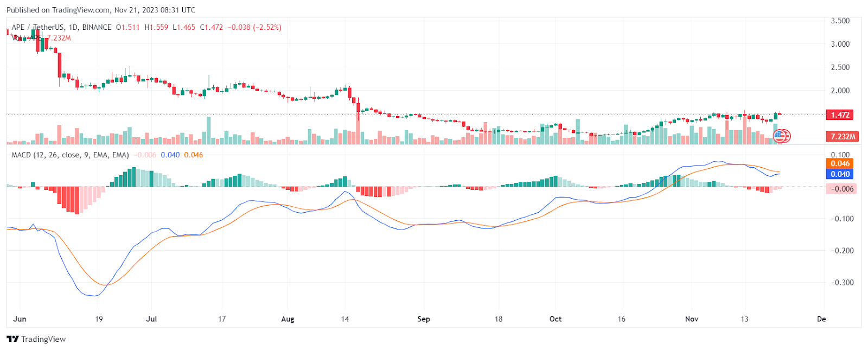The height and width of the screenshot is (350, 868).
Task: Click the 2.000 price axis label
Action: 840,91
